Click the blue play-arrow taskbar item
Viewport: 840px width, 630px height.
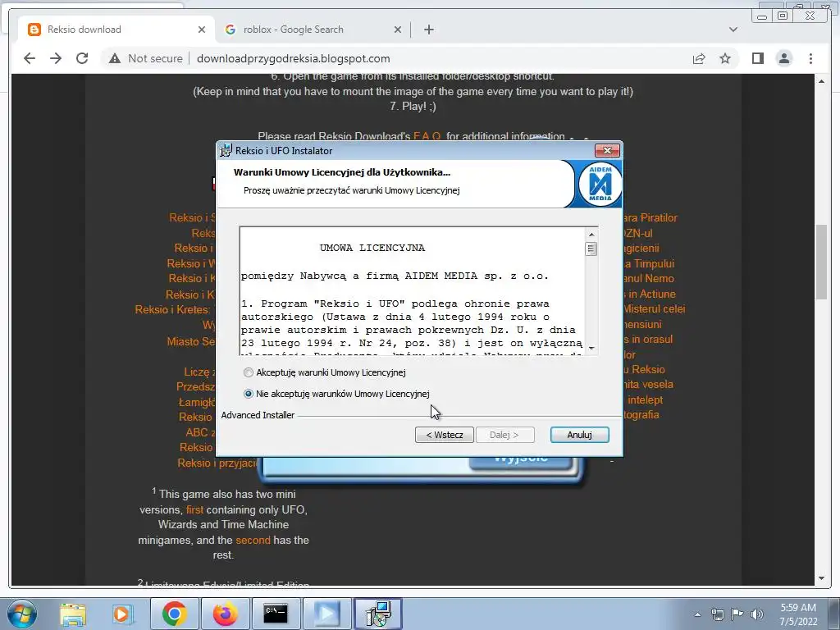pos(326,614)
